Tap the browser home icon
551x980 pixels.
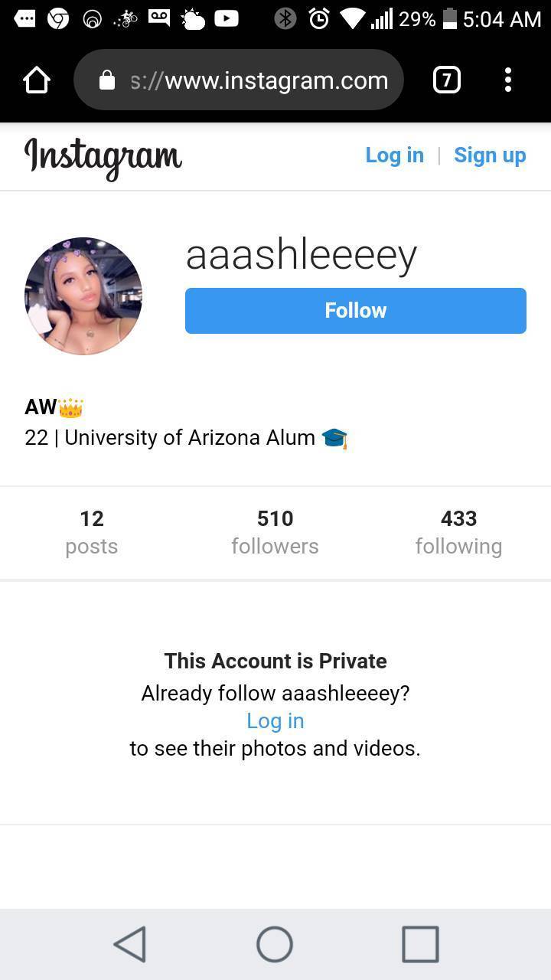pyautogui.click(x=37, y=80)
